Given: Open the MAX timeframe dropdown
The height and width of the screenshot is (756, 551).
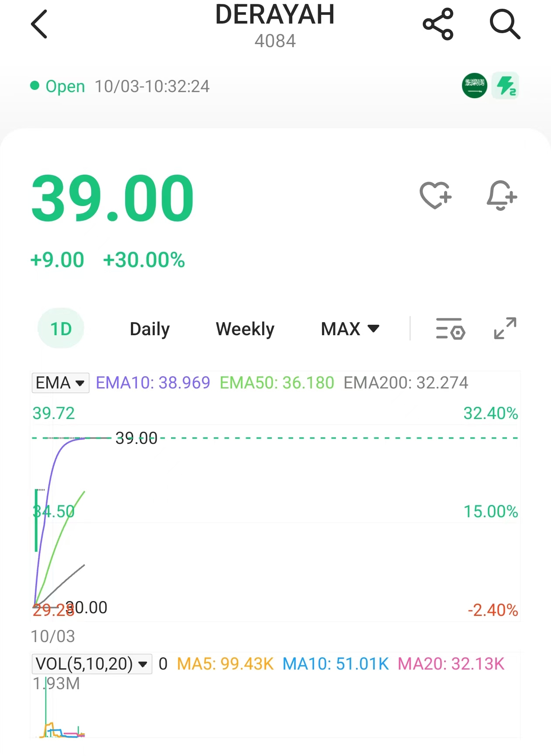Looking at the screenshot, I should (350, 329).
